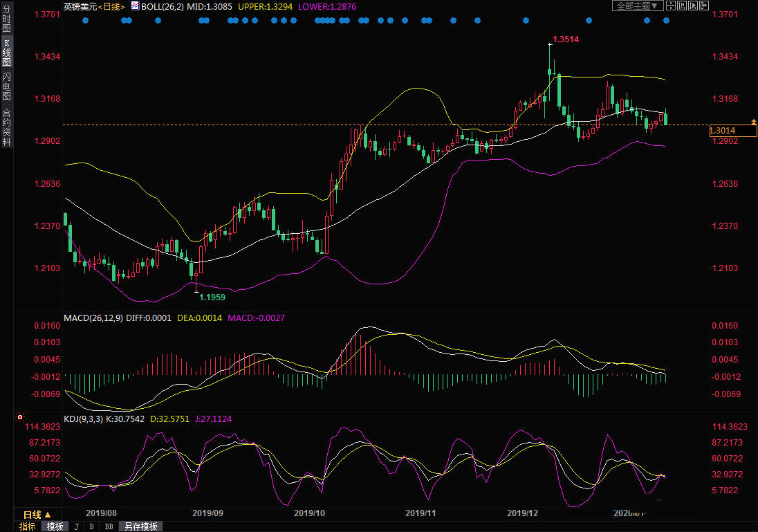Image resolution: width=758 pixels, height=532 pixels.
Task: Click the last blue event dot at top right
Action: pos(667,21)
